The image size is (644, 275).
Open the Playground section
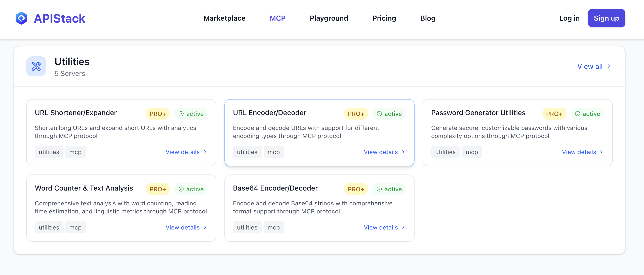(x=329, y=18)
